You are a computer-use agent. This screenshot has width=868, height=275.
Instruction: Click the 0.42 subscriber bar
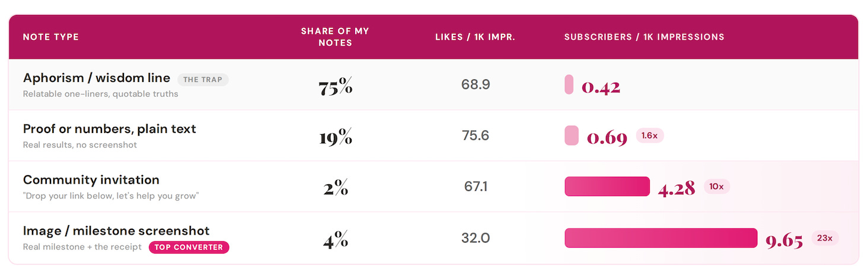(569, 84)
